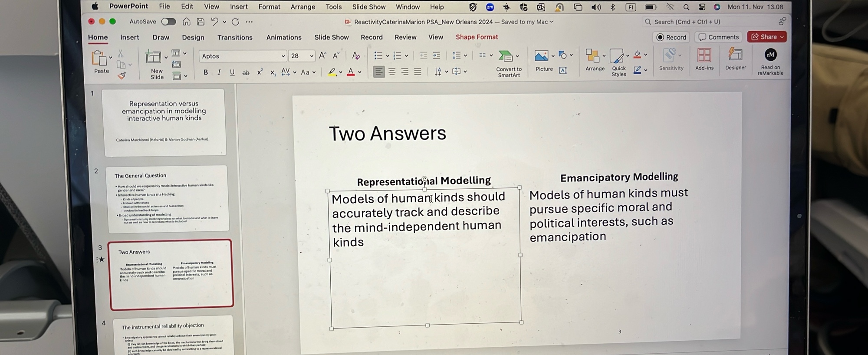
Task: Select The General Question slide thumbnail
Action: (168, 198)
